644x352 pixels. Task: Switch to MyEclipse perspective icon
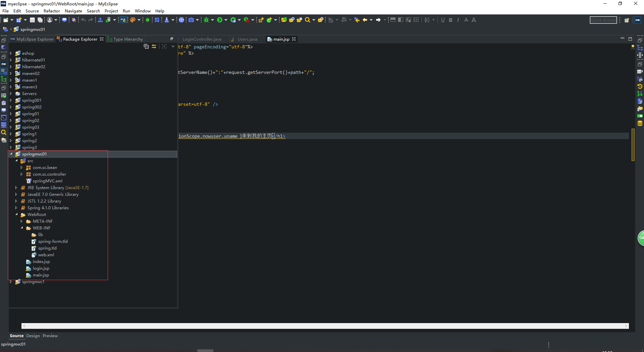pyautogui.click(x=638, y=20)
